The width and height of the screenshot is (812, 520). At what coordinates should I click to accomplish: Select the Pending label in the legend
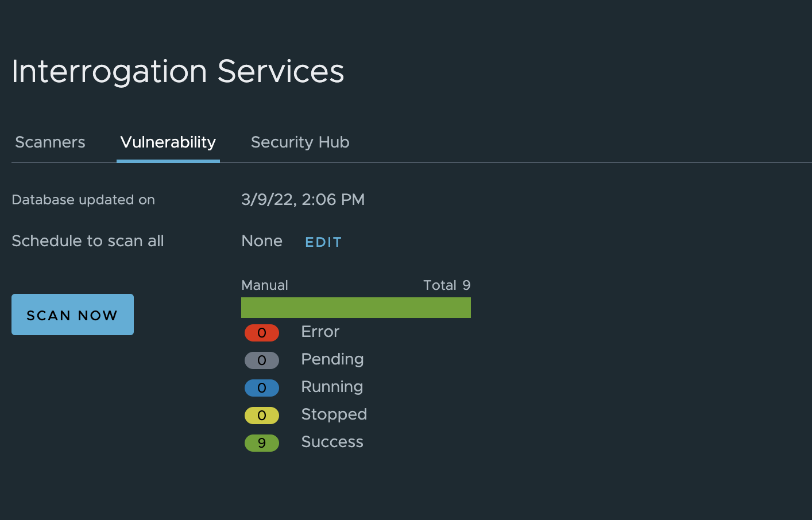point(332,359)
